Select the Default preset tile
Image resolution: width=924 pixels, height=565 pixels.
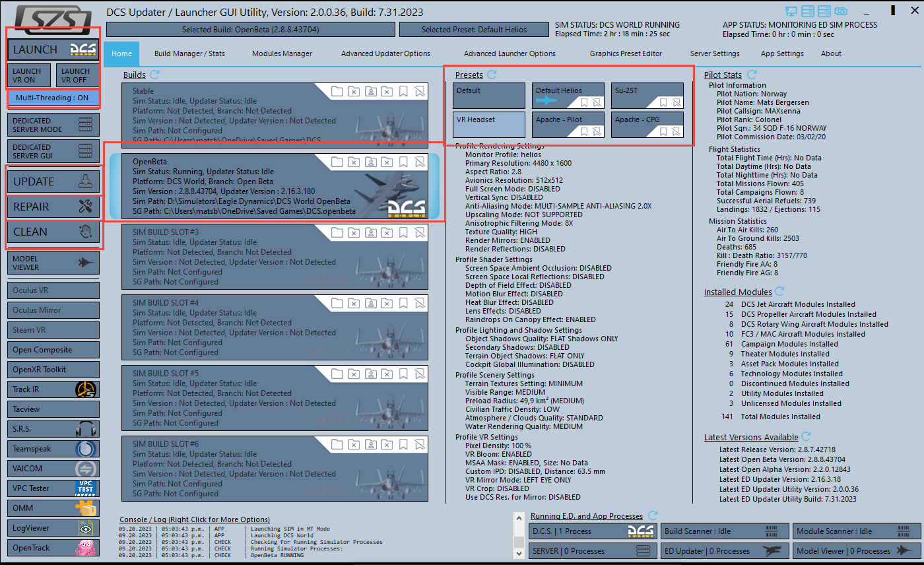pos(489,96)
